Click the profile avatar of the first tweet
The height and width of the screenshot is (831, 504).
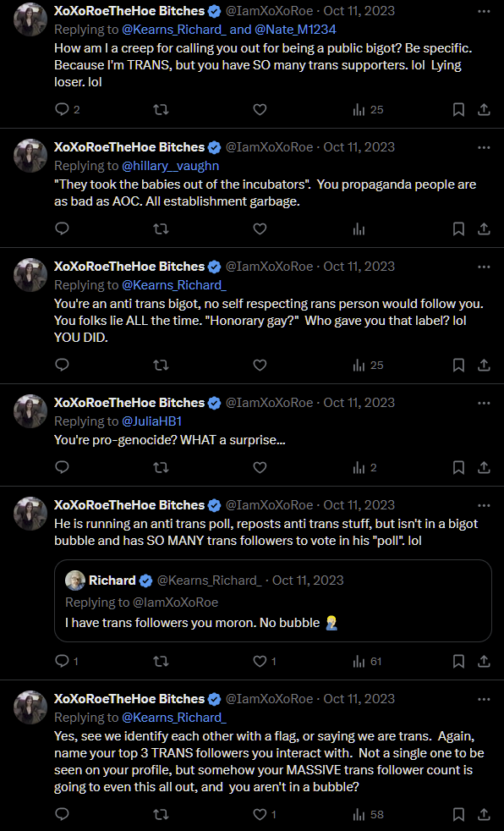(30, 19)
